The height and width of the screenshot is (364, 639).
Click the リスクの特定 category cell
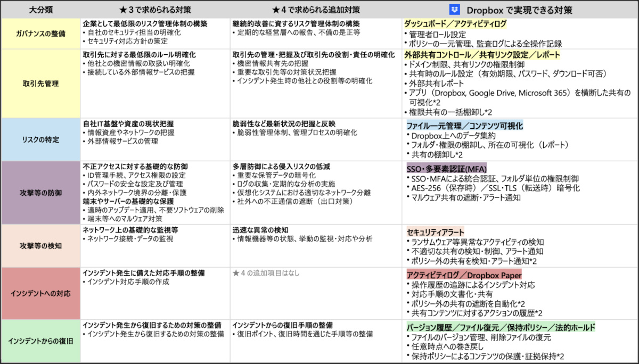(40, 139)
